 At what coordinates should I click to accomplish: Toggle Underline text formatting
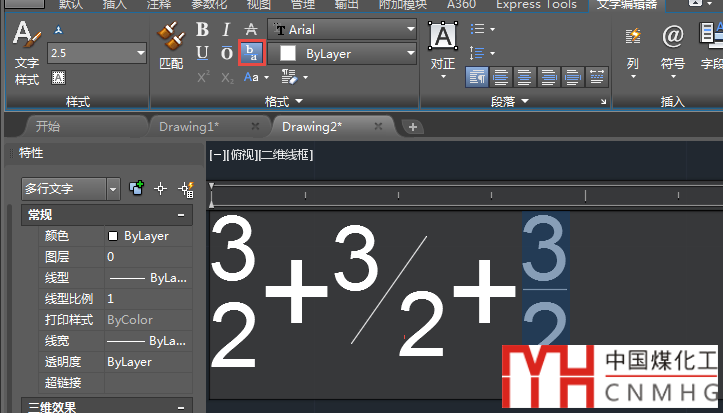tap(203, 53)
